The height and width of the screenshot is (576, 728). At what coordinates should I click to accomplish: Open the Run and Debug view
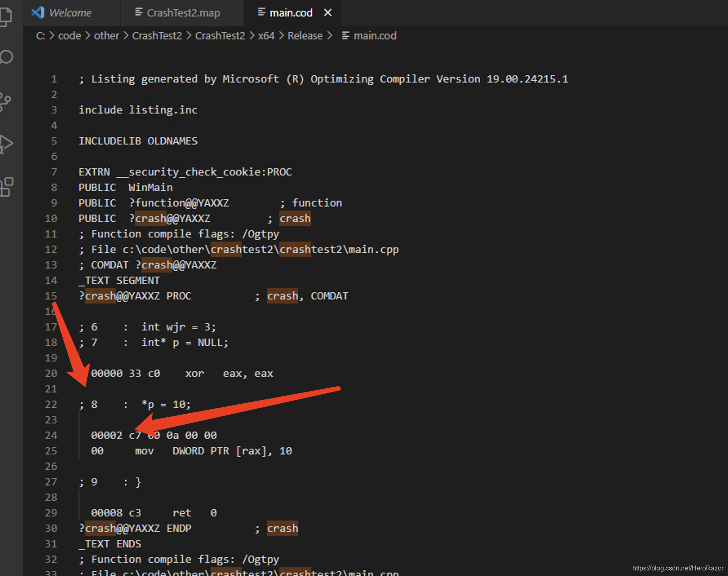click(6, 144)
